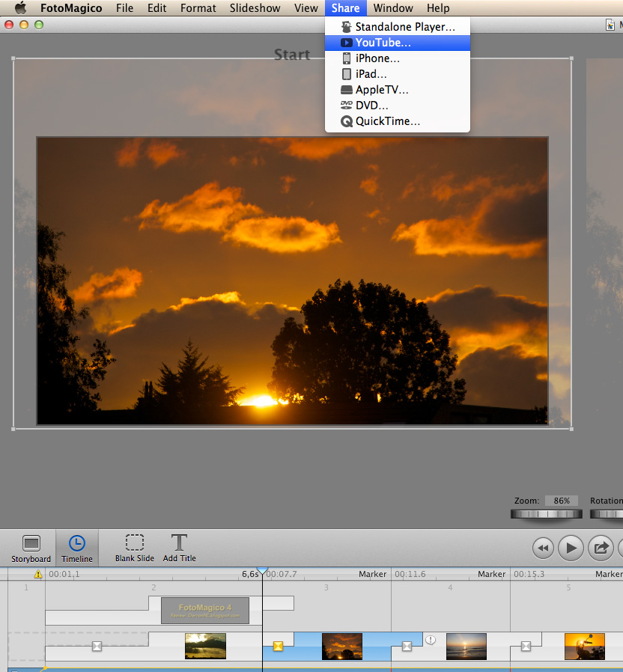The image size is (623, 672).
Task: Select the FotoMagico 4 title clip
Action: point(205,611)
